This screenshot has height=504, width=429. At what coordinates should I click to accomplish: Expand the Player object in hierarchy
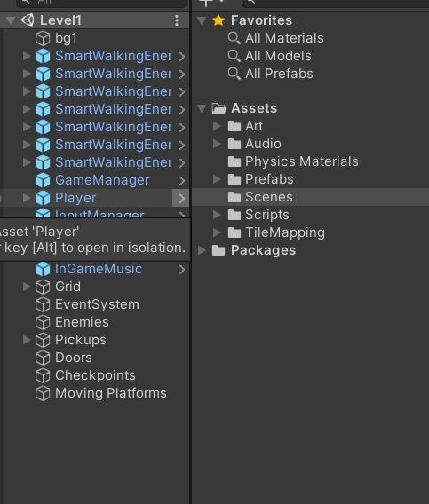click(x=27, y=198)
